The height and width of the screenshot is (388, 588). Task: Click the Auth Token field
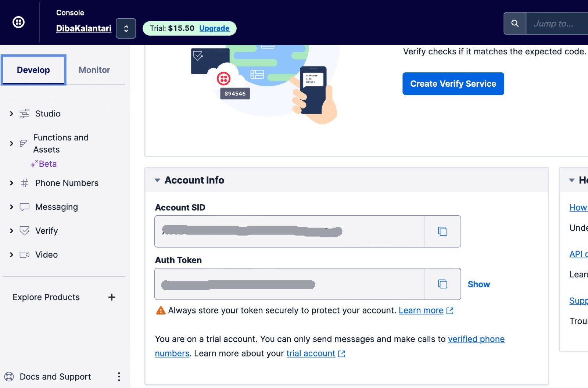point(290,284)
